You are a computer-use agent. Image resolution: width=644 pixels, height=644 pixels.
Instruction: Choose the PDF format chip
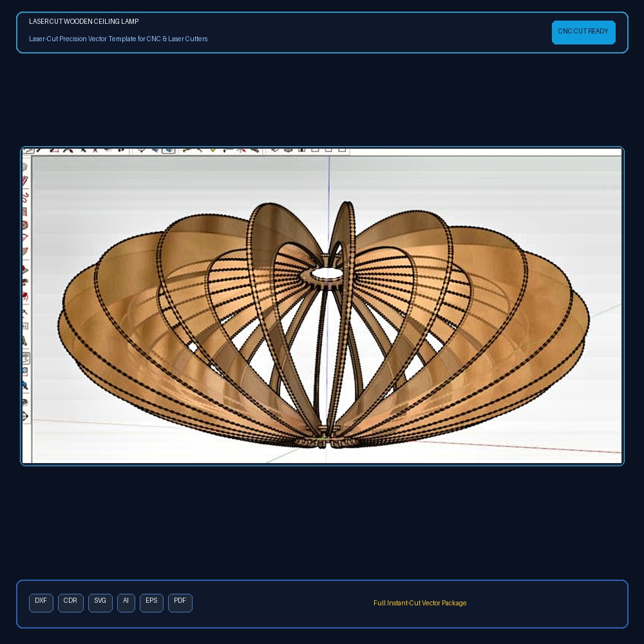tap(180, 603)
